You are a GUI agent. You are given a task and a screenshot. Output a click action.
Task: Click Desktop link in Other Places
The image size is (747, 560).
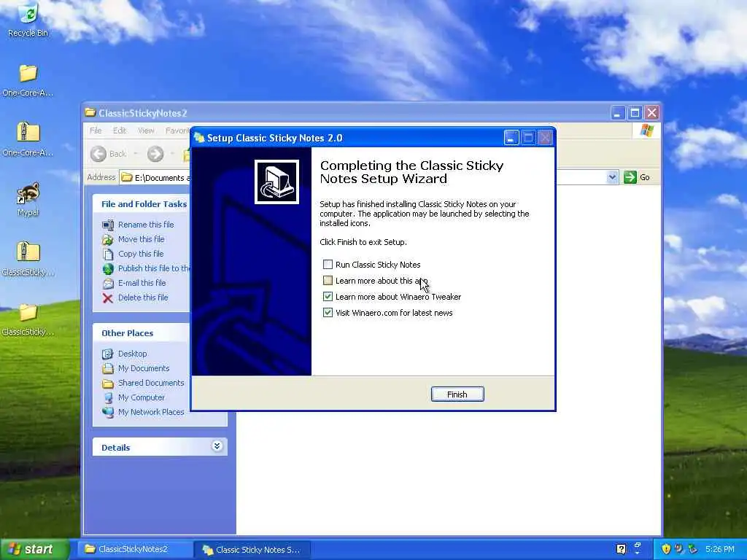[x=133, y=354]
